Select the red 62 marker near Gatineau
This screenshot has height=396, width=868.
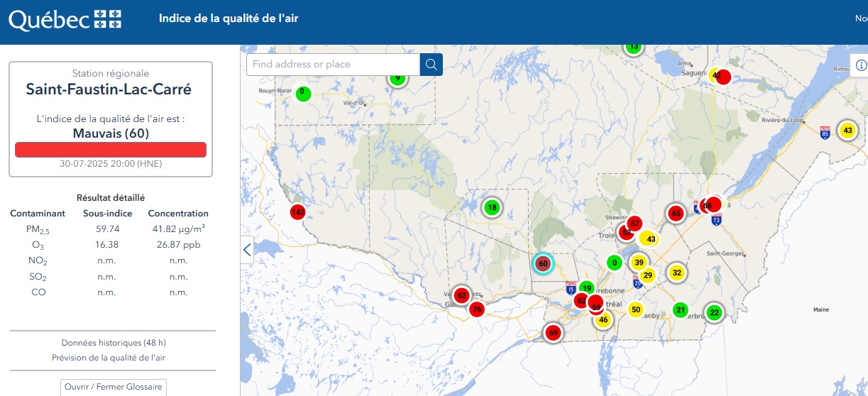point(461,295)
